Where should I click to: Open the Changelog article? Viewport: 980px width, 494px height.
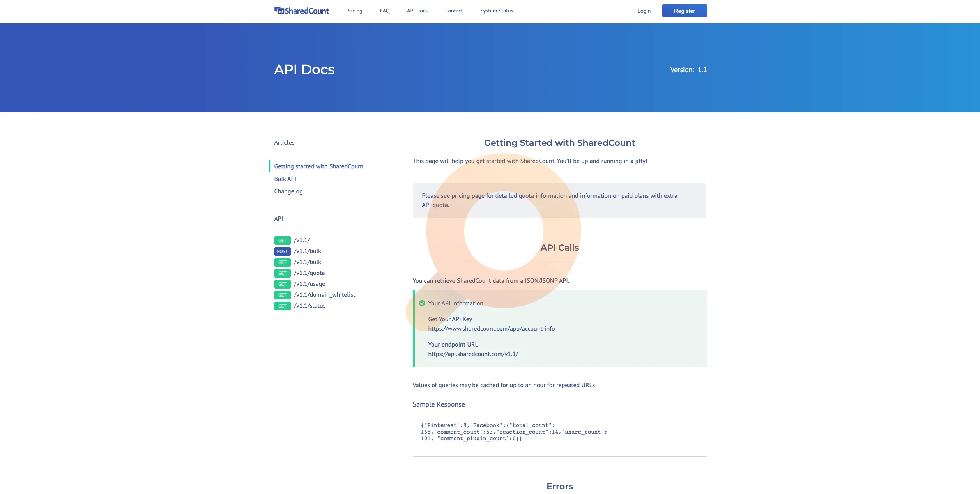(288, 191)
